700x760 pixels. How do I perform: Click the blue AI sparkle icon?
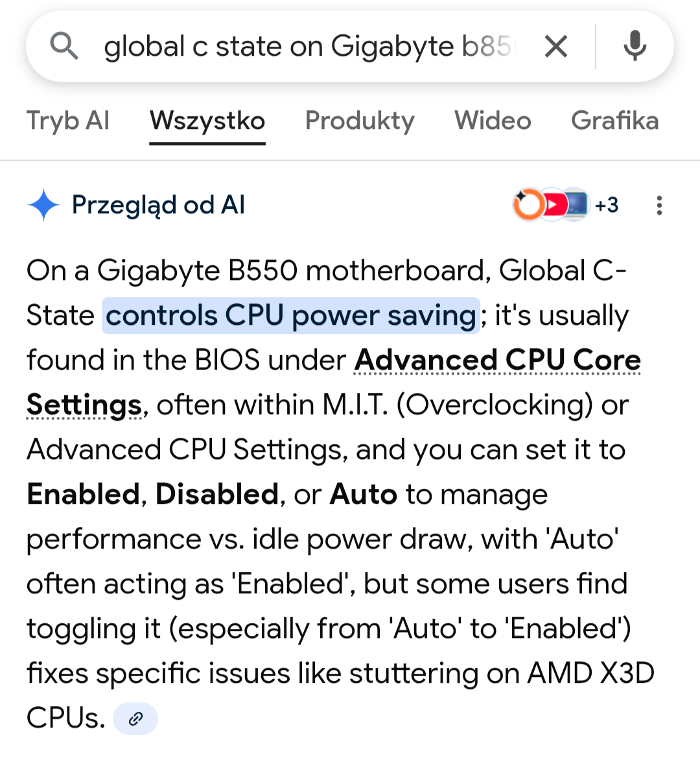point(43,205)
